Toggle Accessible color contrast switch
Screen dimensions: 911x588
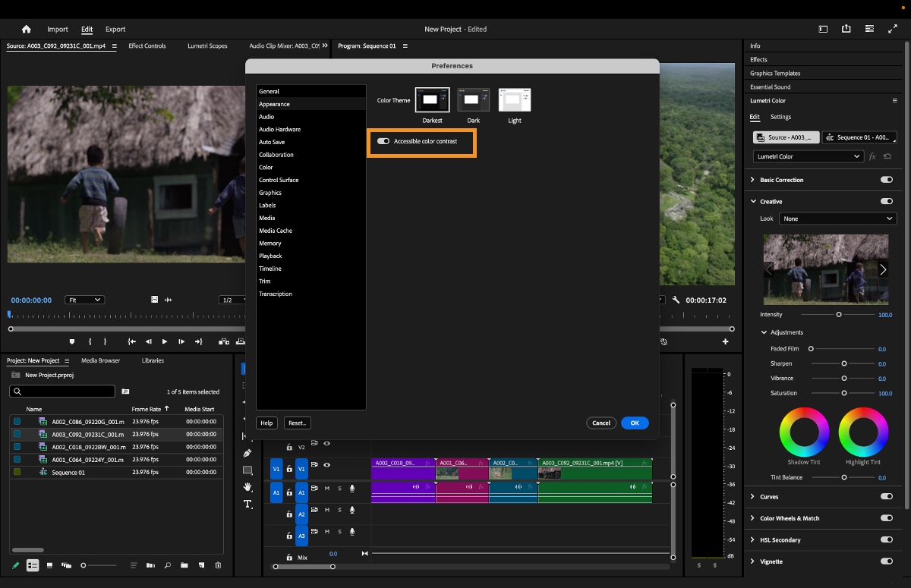tap(383, 141)
